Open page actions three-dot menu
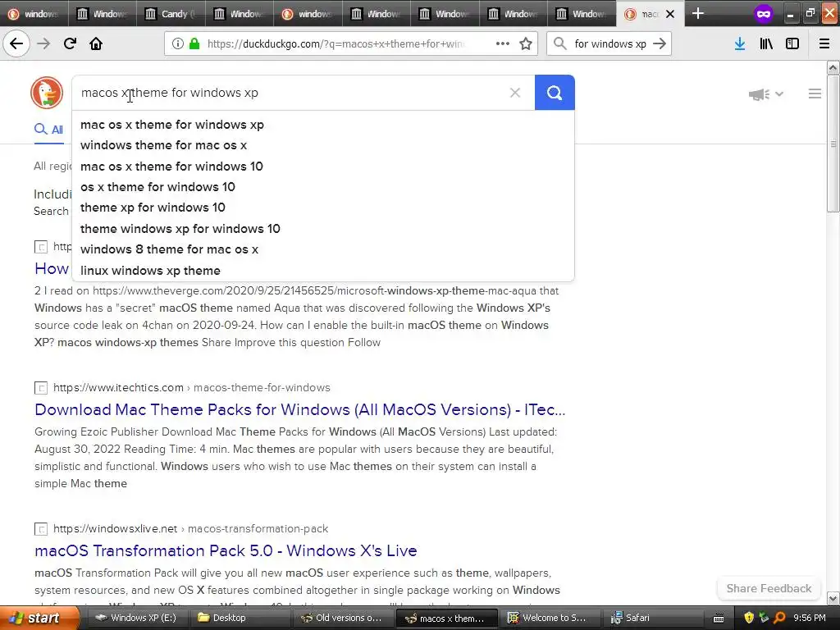Image resolution: width=840 pixels, height=630 pixels. [503, 44]
